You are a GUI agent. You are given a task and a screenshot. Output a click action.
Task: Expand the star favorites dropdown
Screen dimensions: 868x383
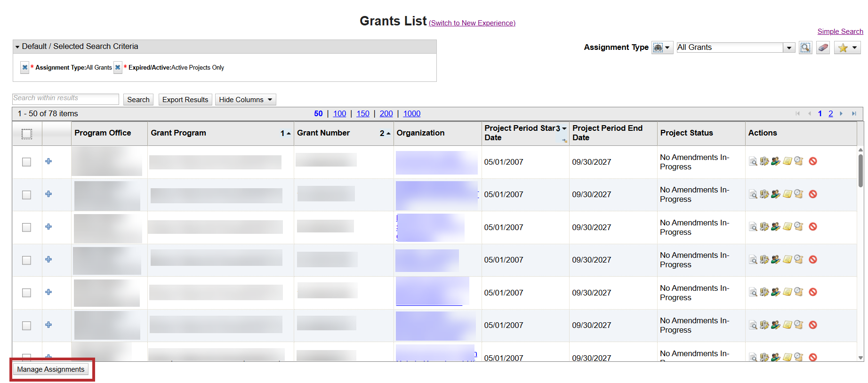tap(847, 48)
